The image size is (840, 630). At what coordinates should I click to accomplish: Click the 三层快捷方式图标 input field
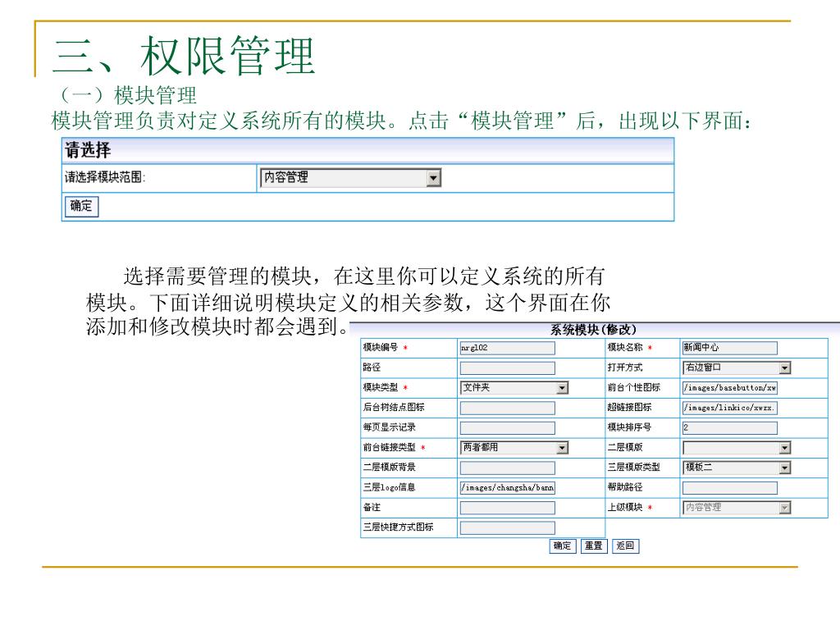point(507,527)
